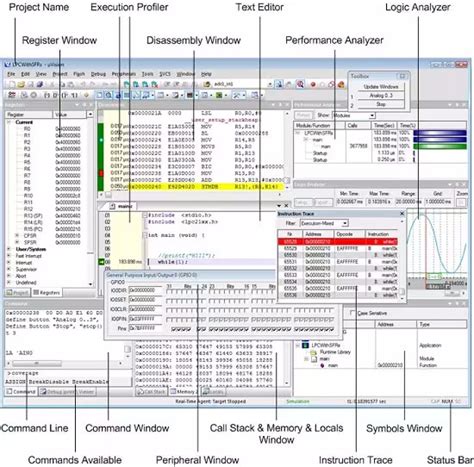474x467 pixels.
Task: Toggle first bit checkbox in IOSET row
Action: click(169, 301)
